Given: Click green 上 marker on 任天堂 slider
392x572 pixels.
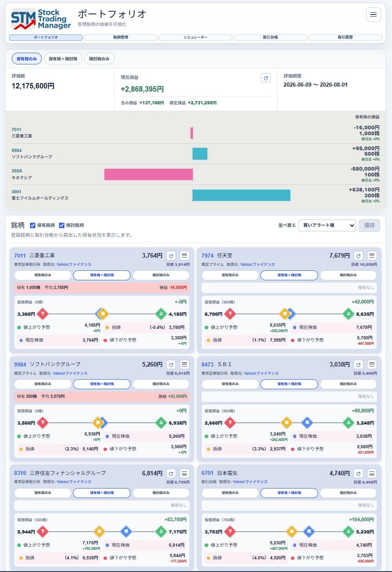Looking at the screenshot, I should tap(348, 314).
